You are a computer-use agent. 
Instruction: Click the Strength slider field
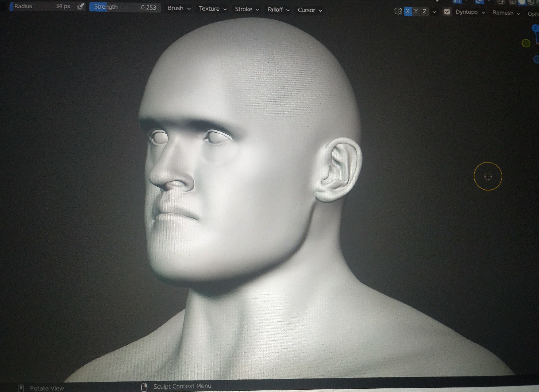click(x=125, y=7)
